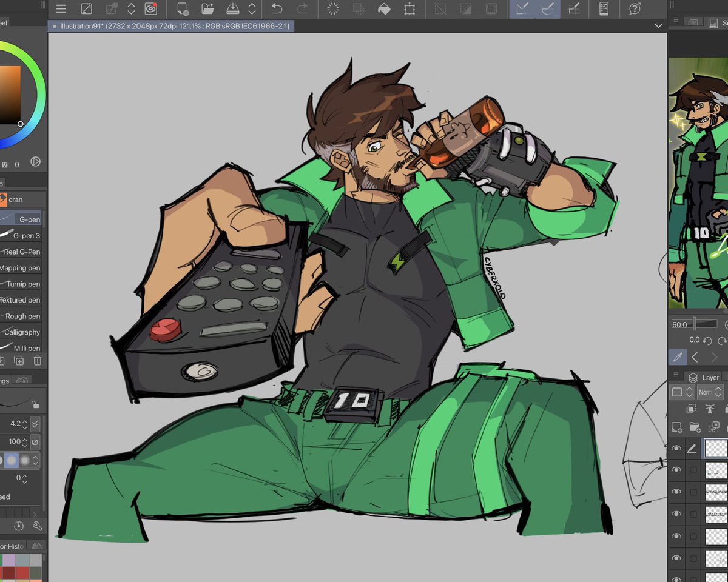
Task: Open the Layer palette menu icon
Action: point(676,375)
